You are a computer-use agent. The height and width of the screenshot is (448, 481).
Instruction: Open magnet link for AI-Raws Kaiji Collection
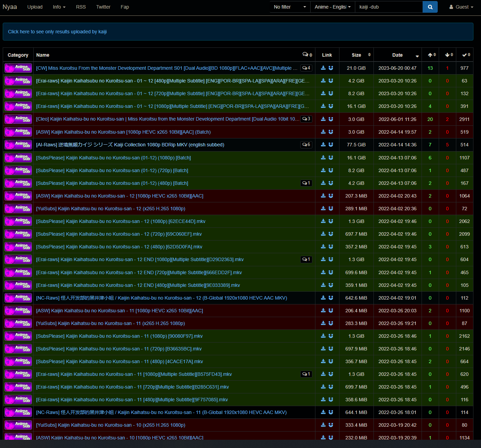point(331,145)
